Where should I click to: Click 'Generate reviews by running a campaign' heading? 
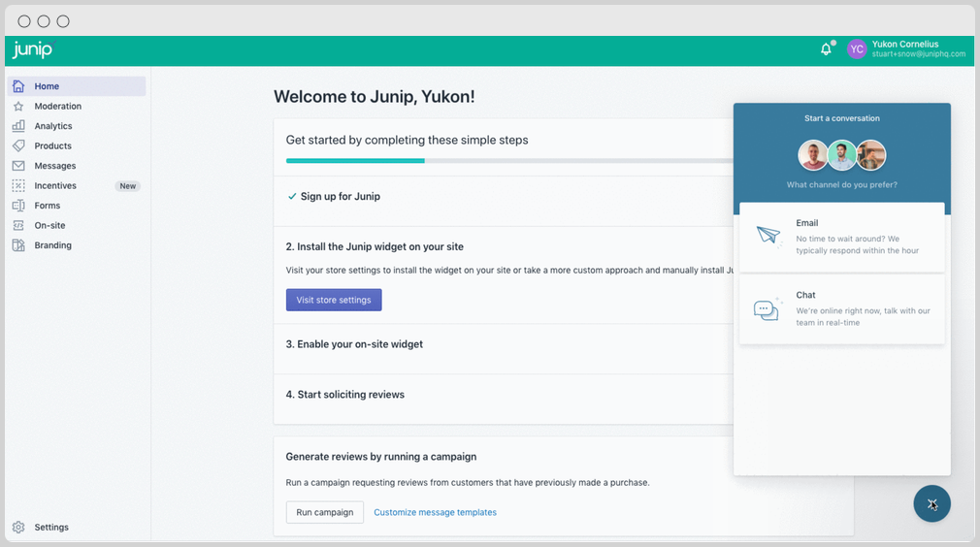point(380,457)
